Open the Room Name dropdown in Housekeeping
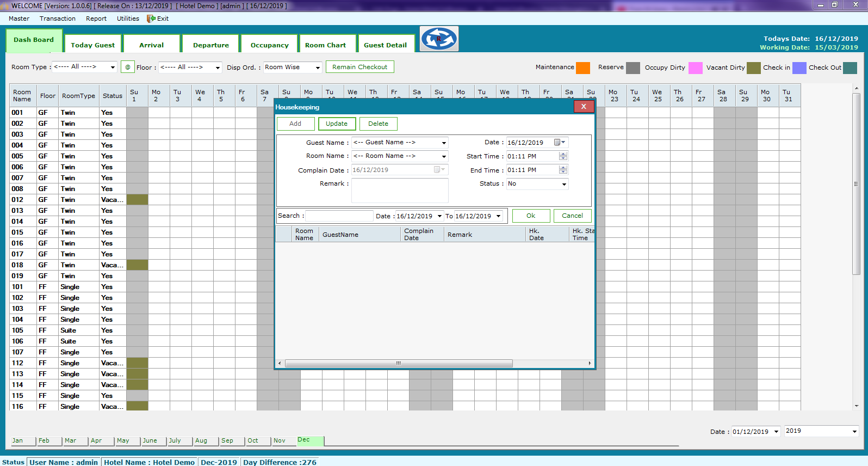Image resolution: width=868 pixels, height=466 pixels. 444,156
